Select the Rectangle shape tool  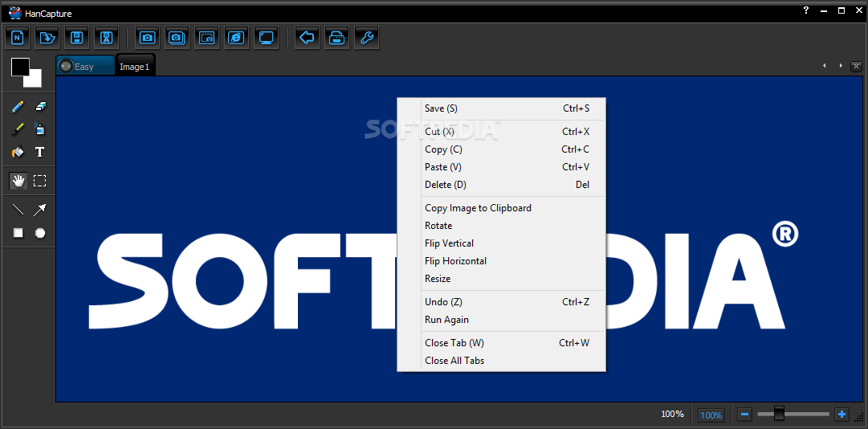pyautogui.click(x=18, y=233)
